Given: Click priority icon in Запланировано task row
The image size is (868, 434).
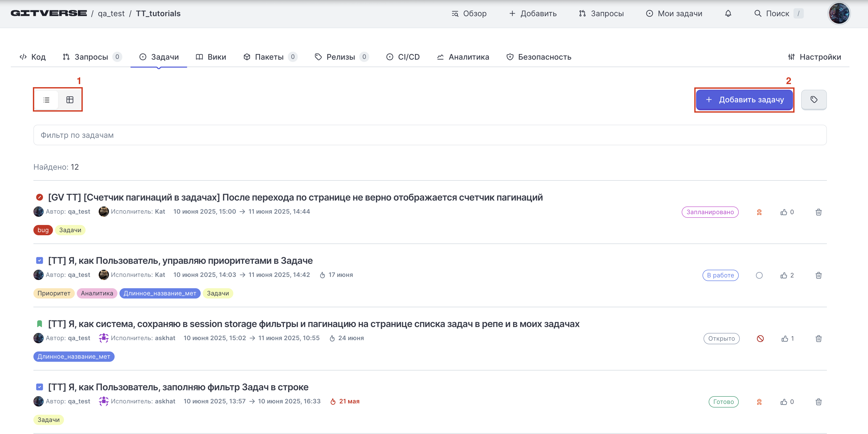Looking at the screenshot, I should 759,212.
